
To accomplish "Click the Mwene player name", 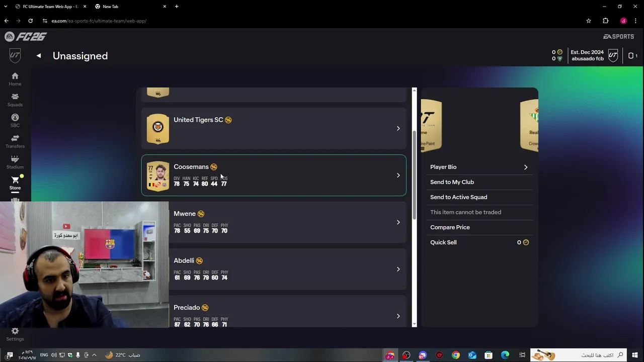I will (185, 214).
